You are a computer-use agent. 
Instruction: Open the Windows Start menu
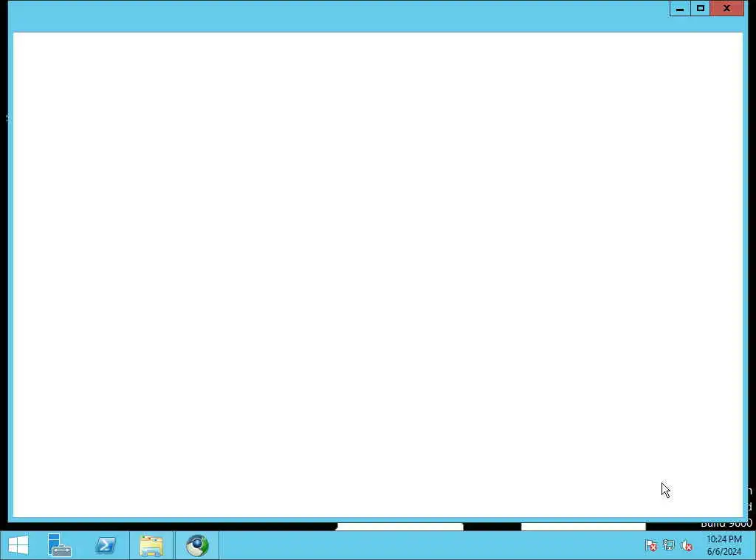[x=18, y=545]
